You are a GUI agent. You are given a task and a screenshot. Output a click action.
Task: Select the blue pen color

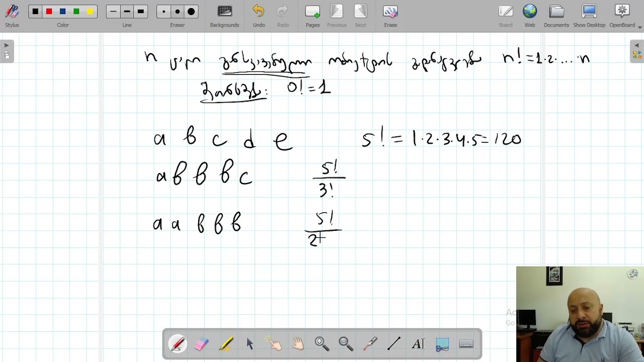(x=62, y=12)
